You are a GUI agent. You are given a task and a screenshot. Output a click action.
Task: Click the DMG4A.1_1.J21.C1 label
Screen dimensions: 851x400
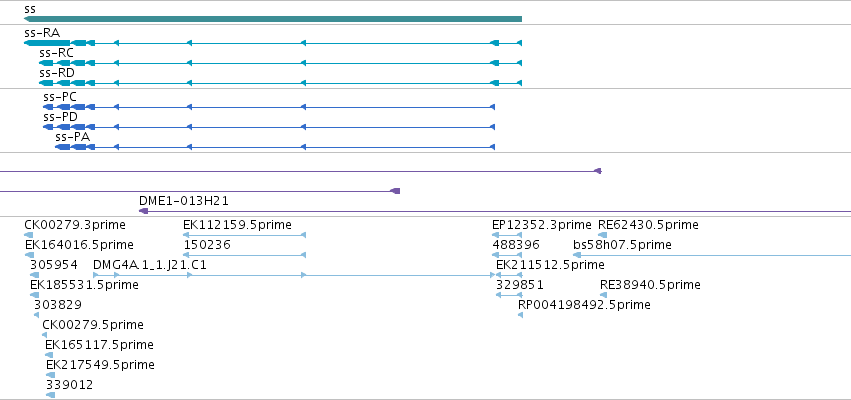pos(150,265)
